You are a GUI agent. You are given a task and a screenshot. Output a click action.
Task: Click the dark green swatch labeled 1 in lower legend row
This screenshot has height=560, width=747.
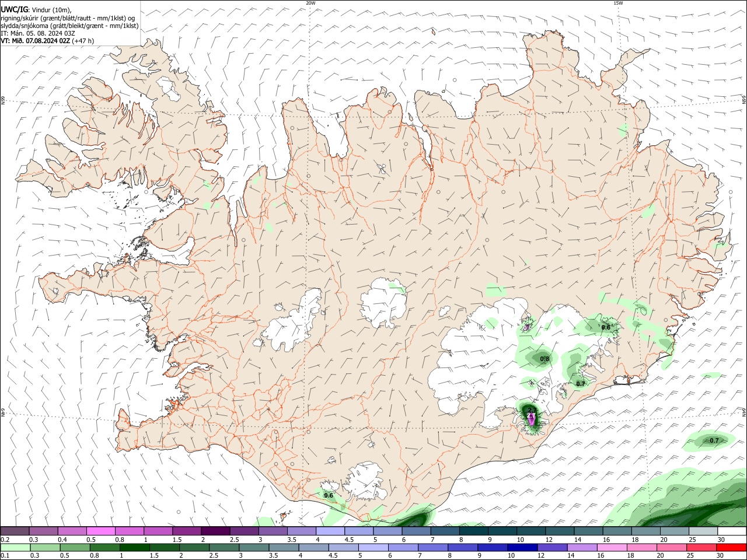point(134,547)
